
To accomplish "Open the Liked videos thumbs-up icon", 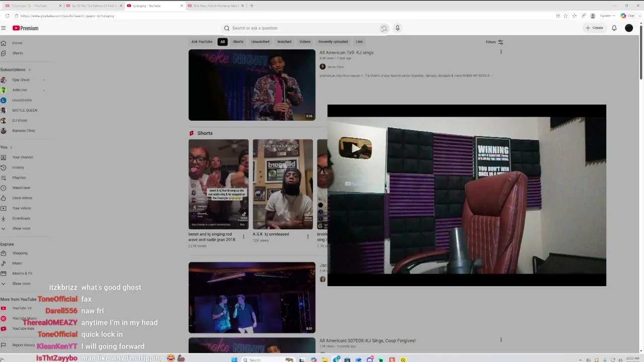I will (x=4, y=198).
